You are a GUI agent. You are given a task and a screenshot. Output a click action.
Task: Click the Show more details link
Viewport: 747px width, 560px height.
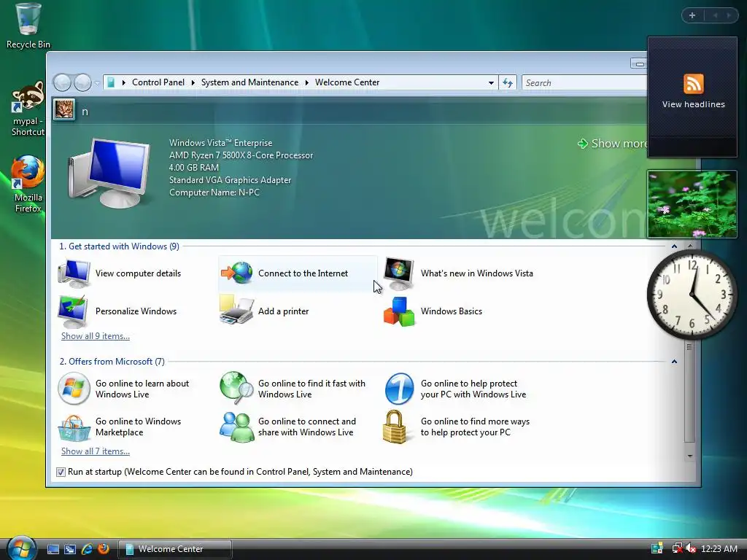[x=613, y=144]
